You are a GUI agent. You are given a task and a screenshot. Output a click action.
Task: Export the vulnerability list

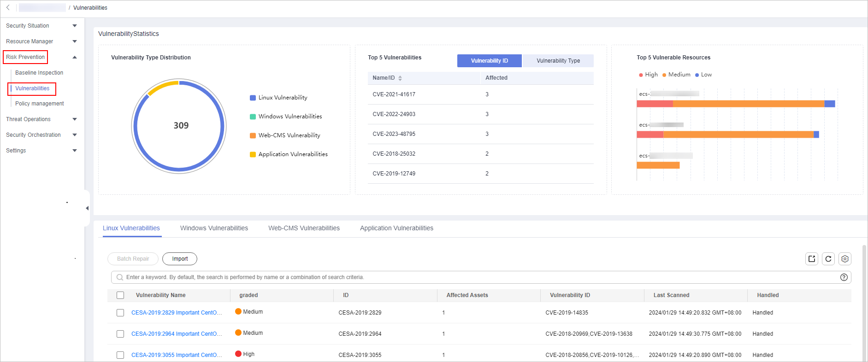(x=811, y=259)
